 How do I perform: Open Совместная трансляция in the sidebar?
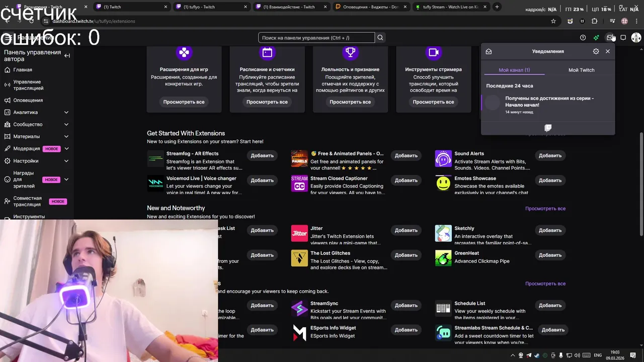click(28, 201)
